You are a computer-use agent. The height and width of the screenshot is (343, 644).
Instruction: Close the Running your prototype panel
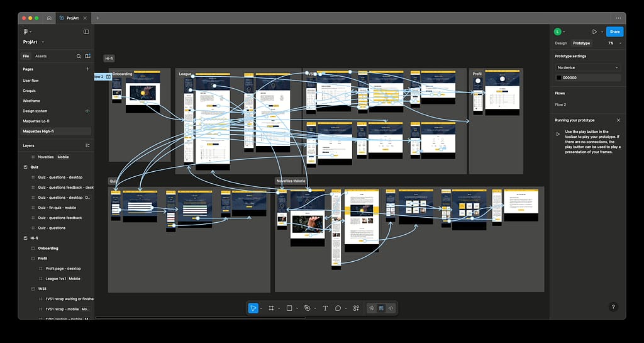click(x=618, y=120)
